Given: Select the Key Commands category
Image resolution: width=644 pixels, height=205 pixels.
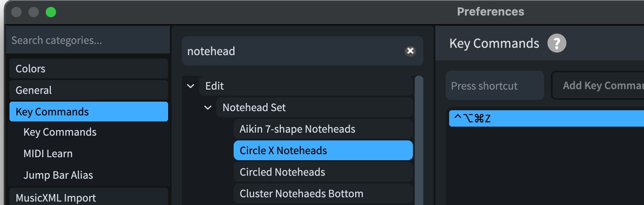Looking at the screenshot, I should [88, 112].
